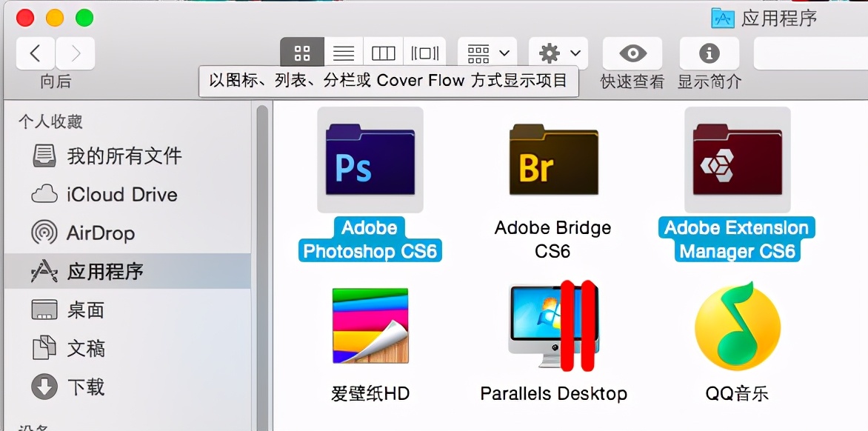
Task: Open the Adobe Photoshop CS6 folder
Action: (370, 159)
